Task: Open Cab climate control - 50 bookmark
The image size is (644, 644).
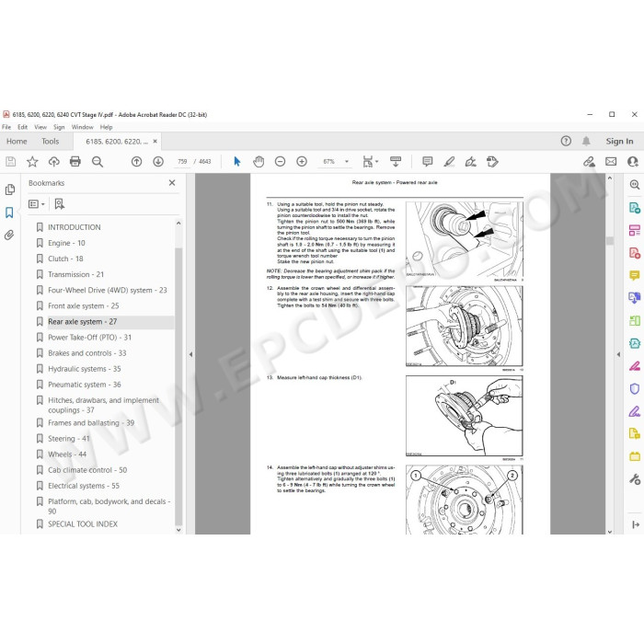Action: [87, 470]
